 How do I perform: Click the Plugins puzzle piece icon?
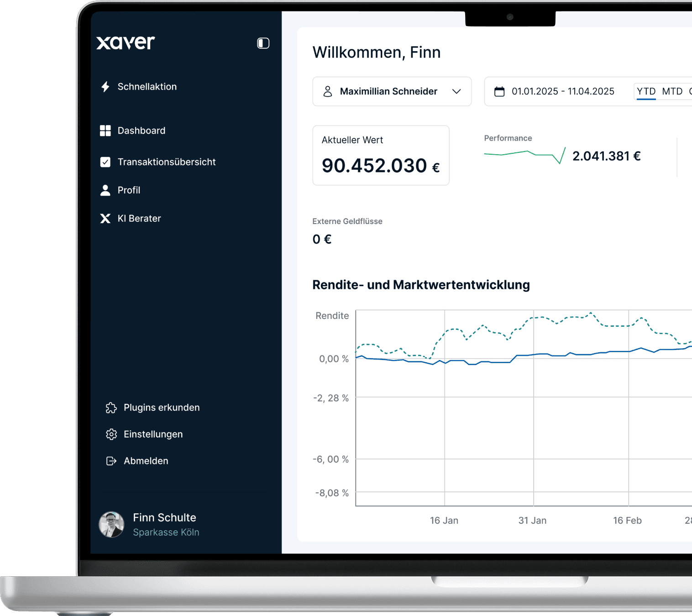point(111,407)
